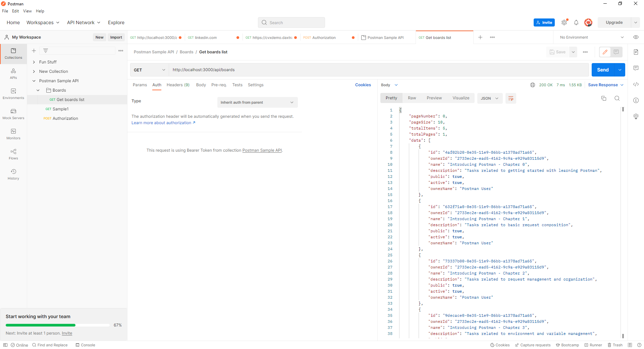This screenshot has height=349, width=644.
Task: Open the auth Type dropdown
Action: click(x=257, y=102)
